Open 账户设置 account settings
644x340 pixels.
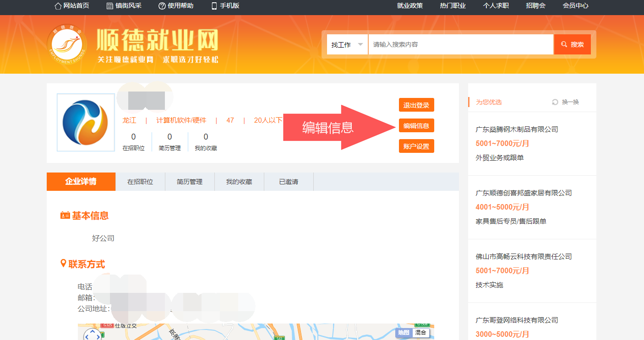point(416,146)
